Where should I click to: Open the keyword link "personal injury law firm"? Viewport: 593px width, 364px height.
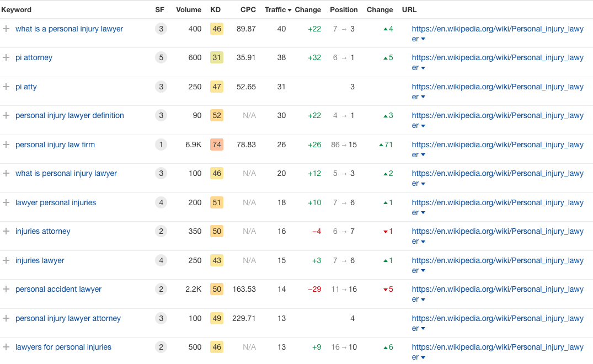[55, 144]
